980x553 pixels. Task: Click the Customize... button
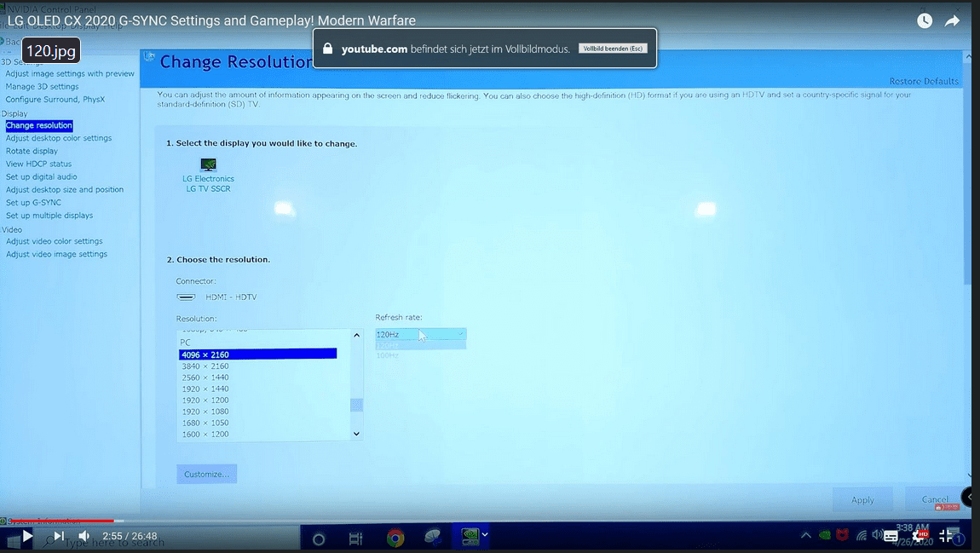(206, 474)
